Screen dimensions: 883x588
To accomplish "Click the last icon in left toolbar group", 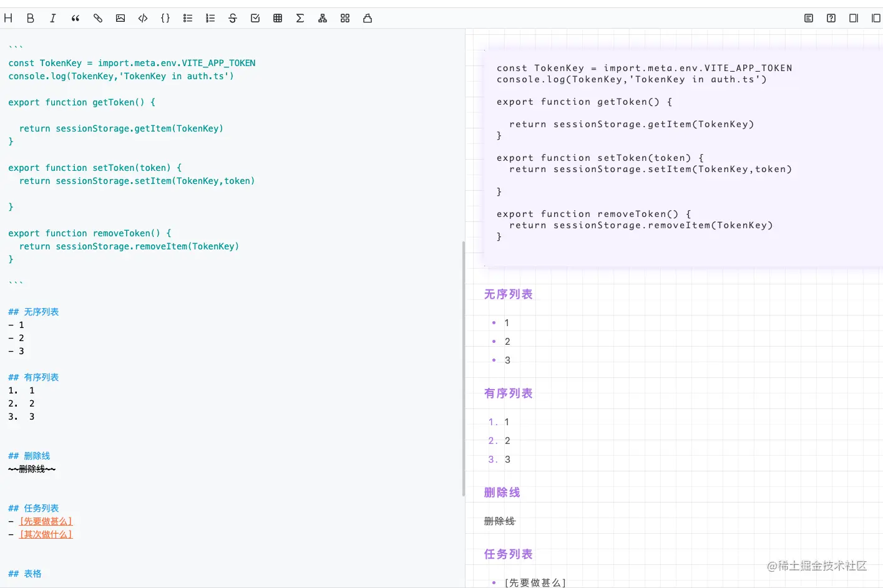I will [x=368, y=18].
